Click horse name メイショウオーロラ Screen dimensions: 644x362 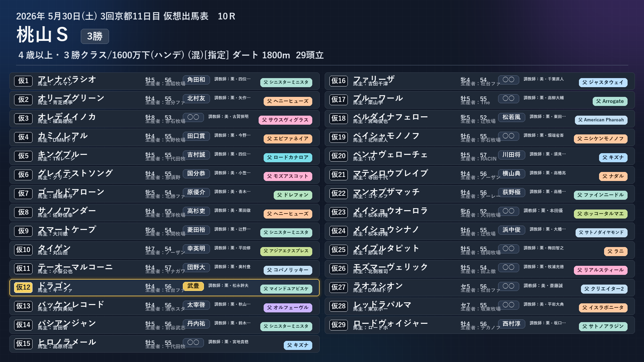(390, 210)
